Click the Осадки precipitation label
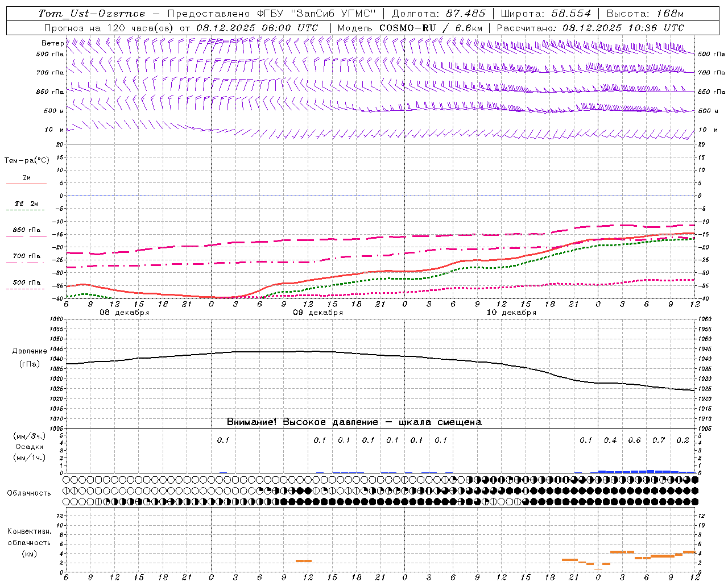728x582 pixels. coord(28,447)
